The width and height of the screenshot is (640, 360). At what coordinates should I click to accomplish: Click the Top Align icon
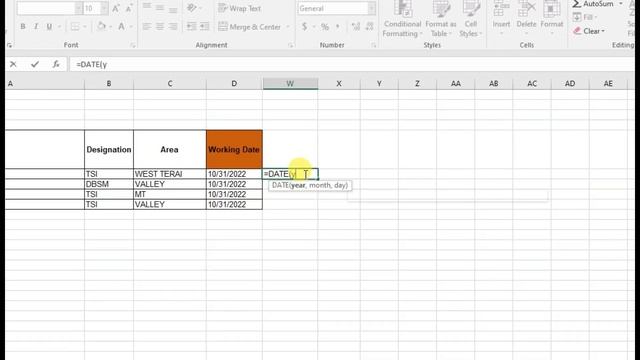[x=147, y=7]
